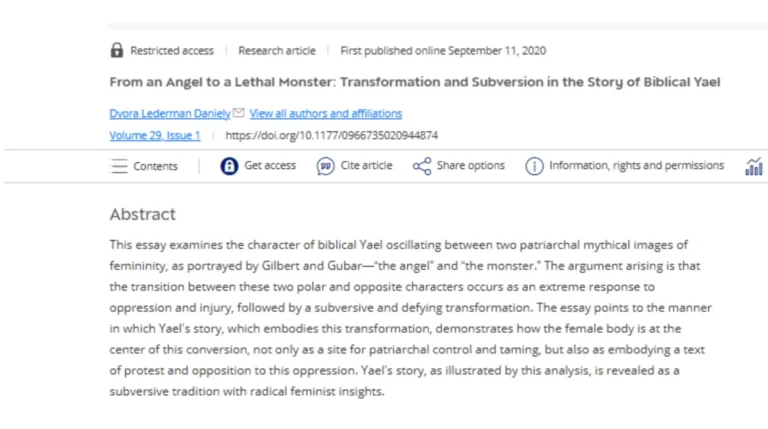Image resolution: width=768 pixels, height=429 pixels.
Task: Open the Contents hamburger menu icon
Action: [x=119, y=166]
